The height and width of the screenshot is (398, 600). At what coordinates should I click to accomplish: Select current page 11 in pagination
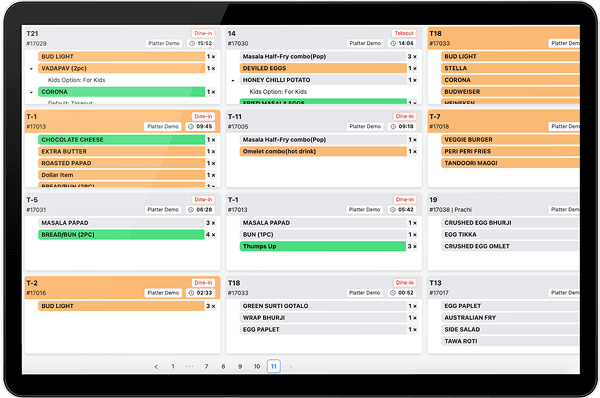(x=274, y=366)
